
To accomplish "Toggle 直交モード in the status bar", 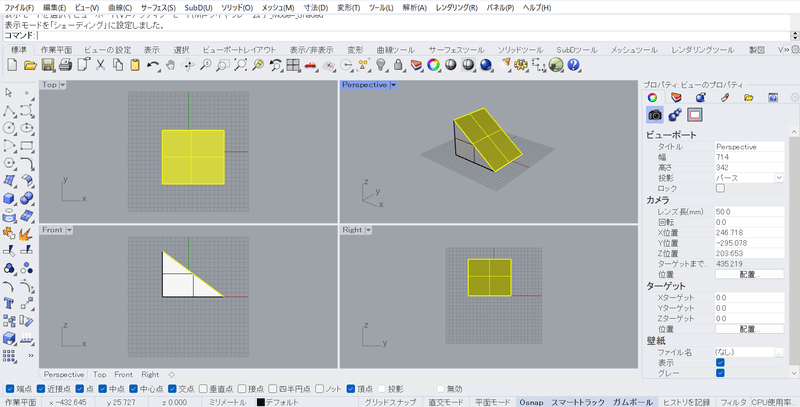I will click(x=445, y=402).
